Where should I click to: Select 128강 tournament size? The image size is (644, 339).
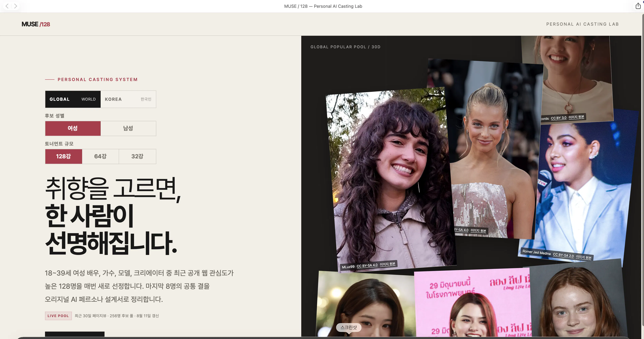pyautogui.click(x=64, y=157)
